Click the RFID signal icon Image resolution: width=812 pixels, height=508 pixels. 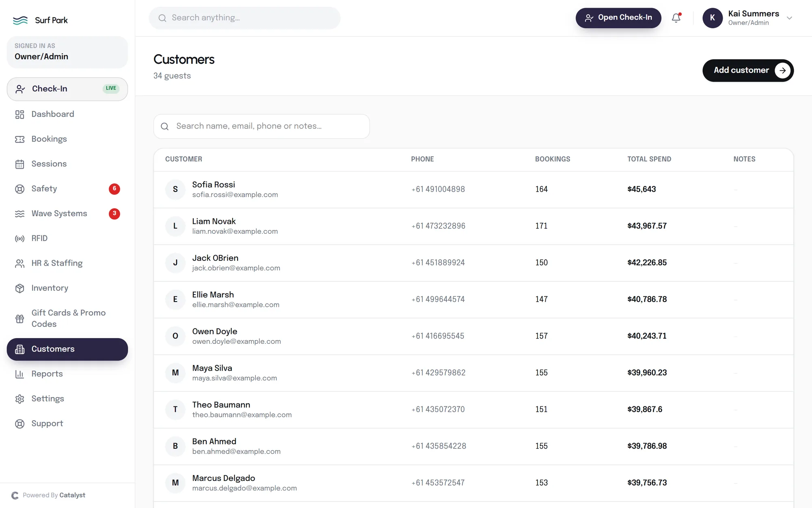tap(19, 239)
